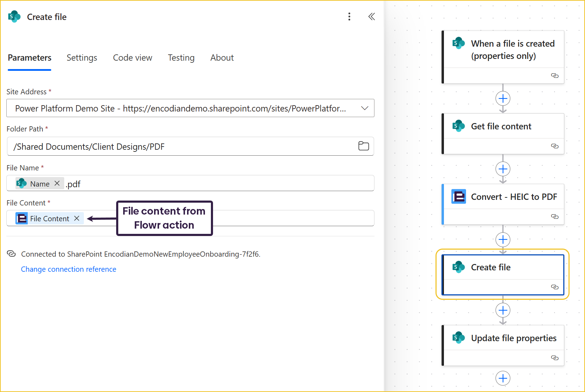Go to the Testing tab
Image resolution: width=585 pixels, height=392 pixels.
tap(181, 58)
